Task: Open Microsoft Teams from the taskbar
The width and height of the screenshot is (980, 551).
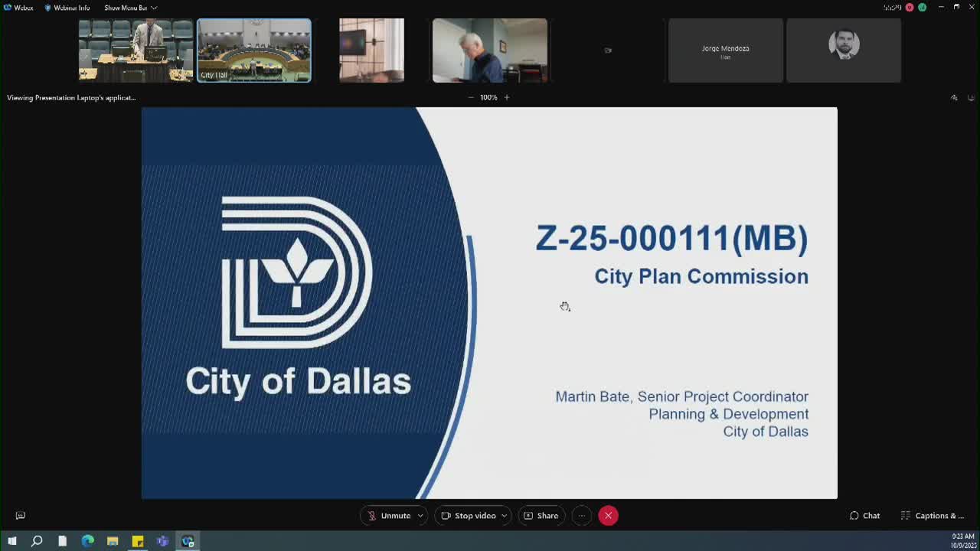Action: point(162,541)
